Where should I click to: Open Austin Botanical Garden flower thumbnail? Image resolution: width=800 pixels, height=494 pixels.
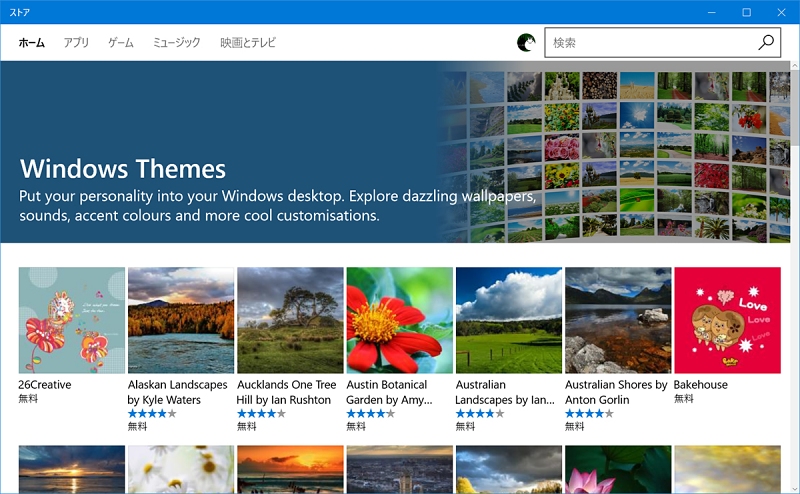399,320
